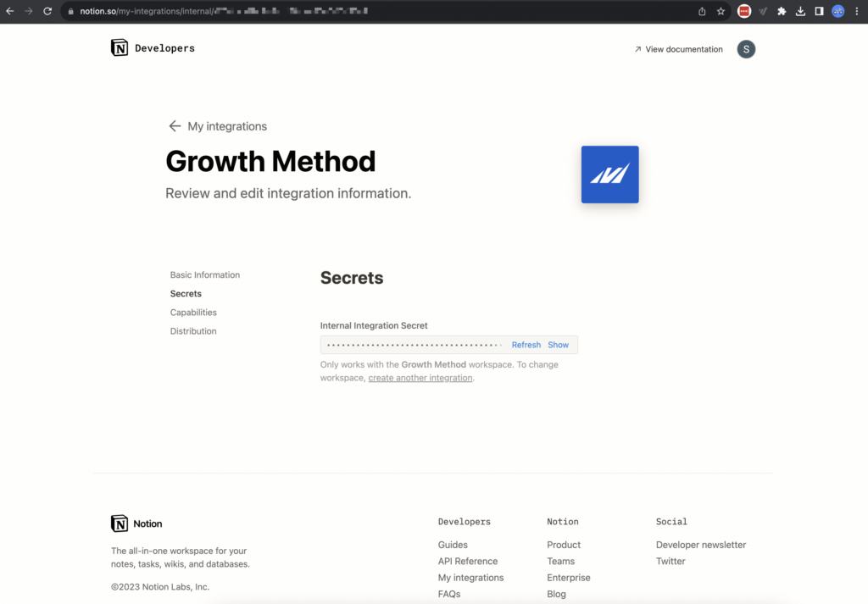Open API Reference footer link
The image size is (868, 604).
pyautogui.click(x=468, y=561)
